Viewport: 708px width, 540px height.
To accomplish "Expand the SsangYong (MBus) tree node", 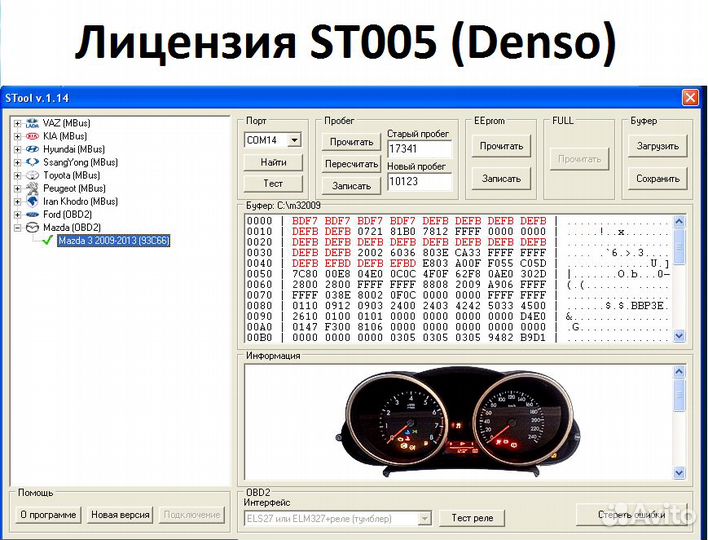I will click(18, 163).
